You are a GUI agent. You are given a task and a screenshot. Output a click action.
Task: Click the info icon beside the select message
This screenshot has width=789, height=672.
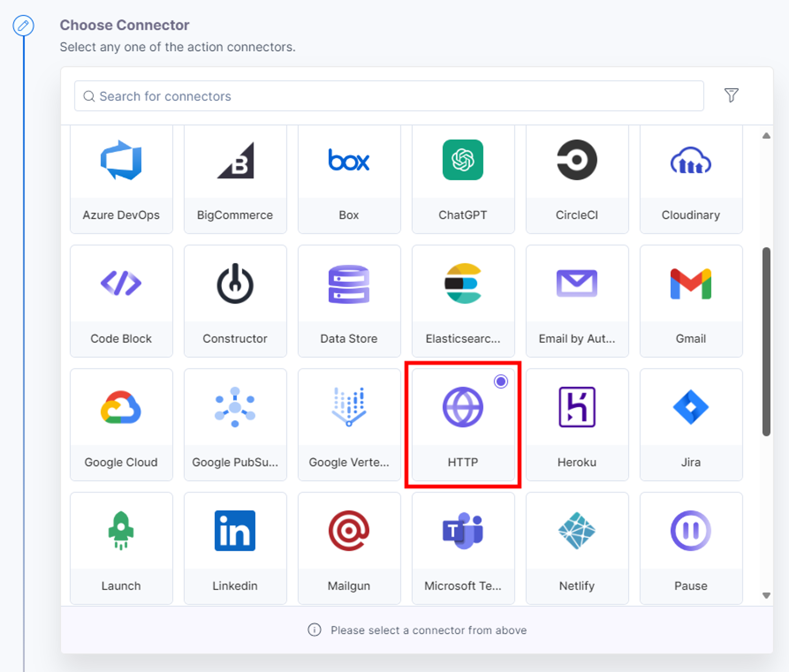(x=314, y=630)
